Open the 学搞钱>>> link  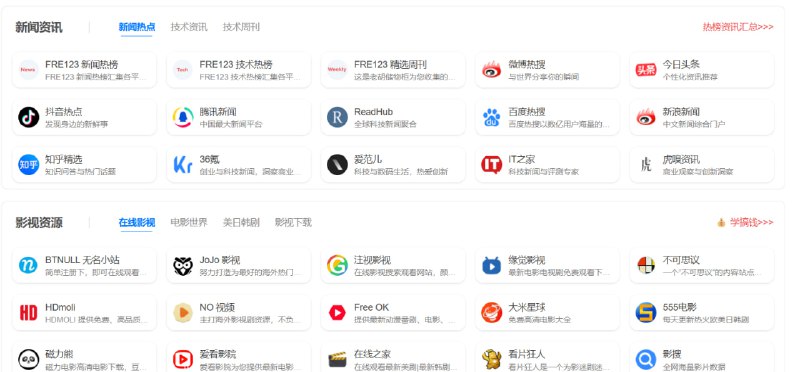(751, 222)
